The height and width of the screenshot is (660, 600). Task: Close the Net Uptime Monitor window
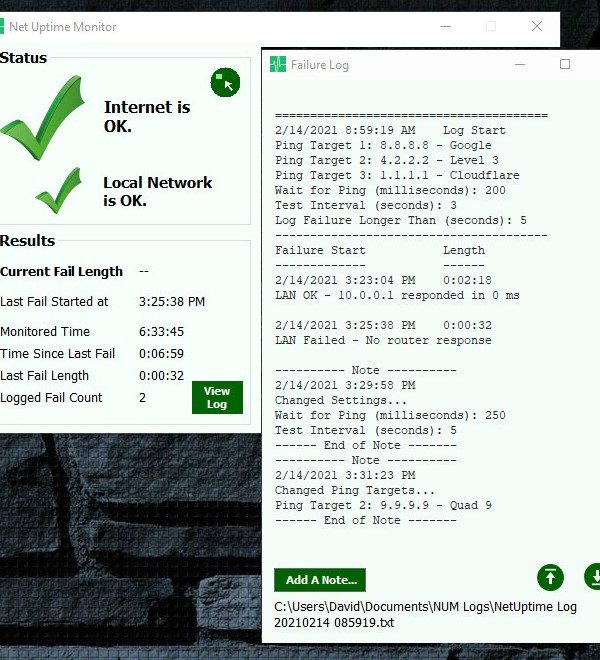(x=537, y=27)
